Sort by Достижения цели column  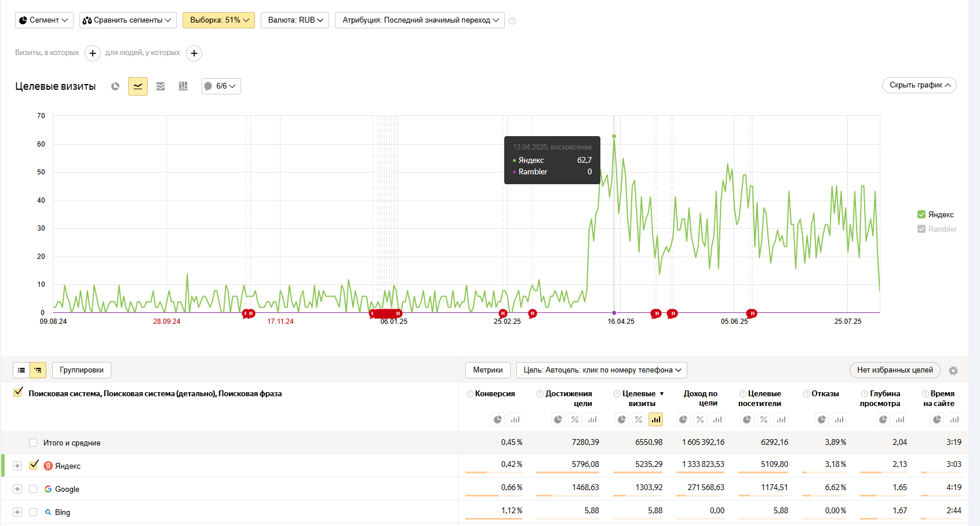coord(569,399)
